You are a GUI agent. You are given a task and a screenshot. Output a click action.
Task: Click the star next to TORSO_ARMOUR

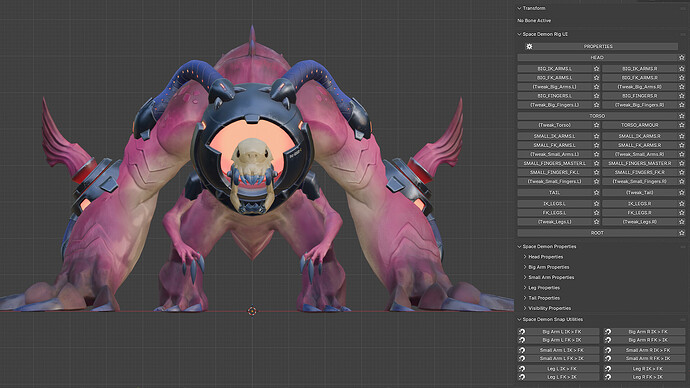682,125
